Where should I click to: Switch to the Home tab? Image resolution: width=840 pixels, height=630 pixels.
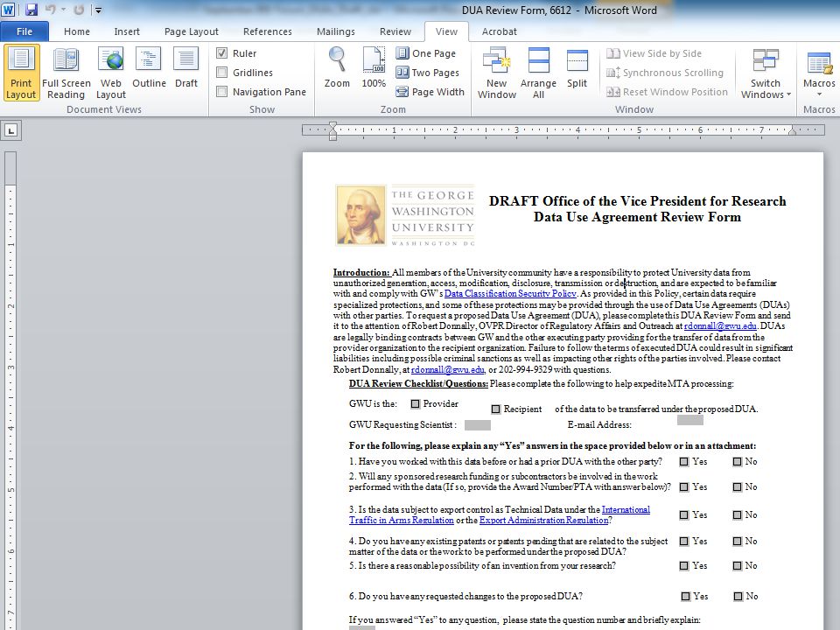77,31
